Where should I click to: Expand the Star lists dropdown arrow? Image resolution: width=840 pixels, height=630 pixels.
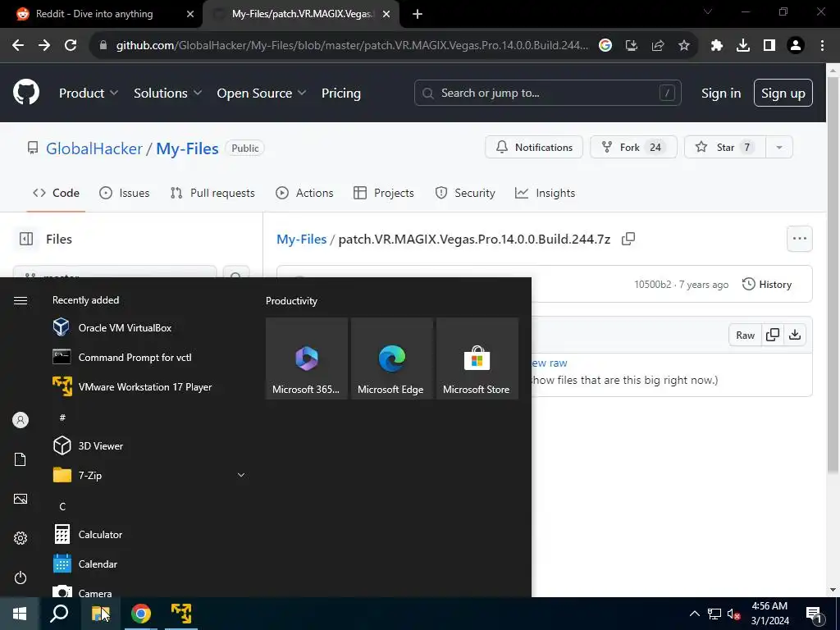click(x=779, y=147)
